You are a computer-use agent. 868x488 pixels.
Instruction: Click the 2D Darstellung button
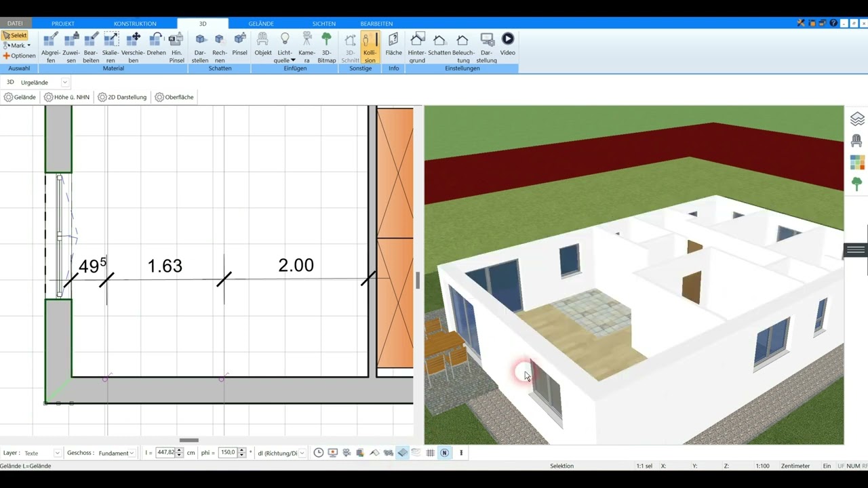coord(122,97)
